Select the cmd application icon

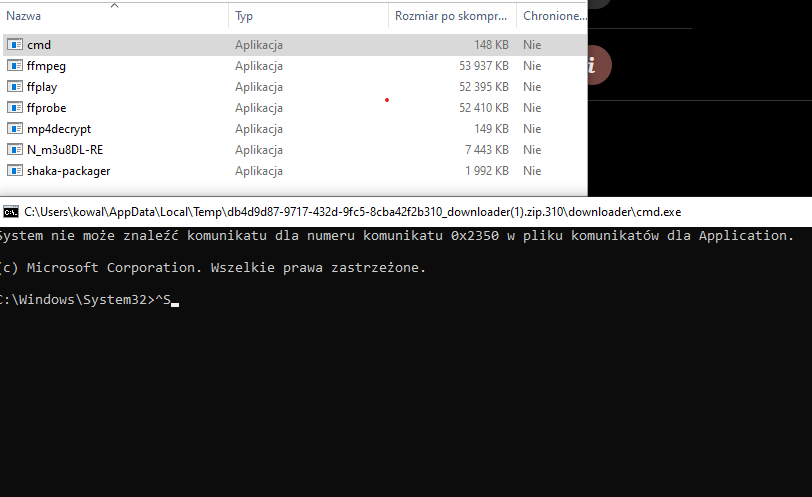coord(14,45)
